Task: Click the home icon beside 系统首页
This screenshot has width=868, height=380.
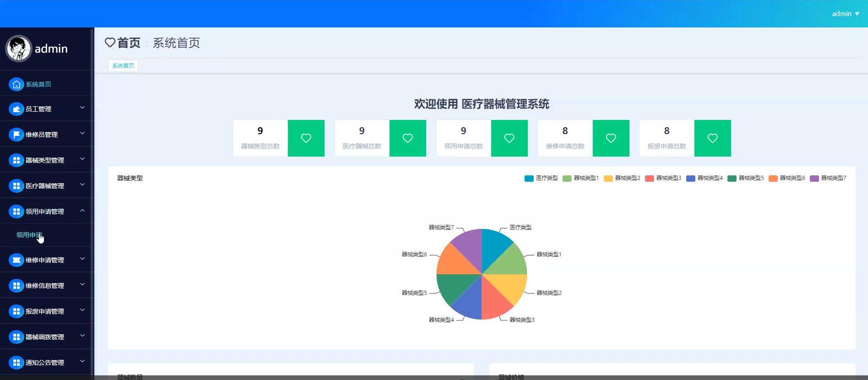Action: pyautogui.click(x=16, y=84)
